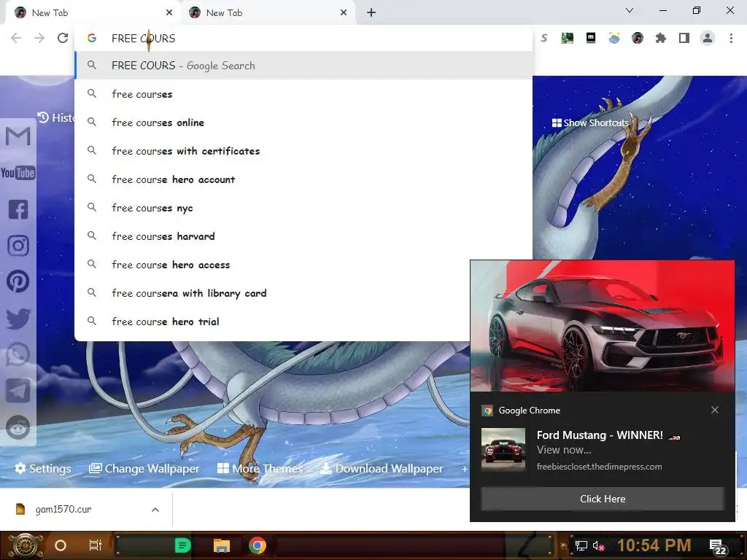Open Action Center with 22 notifications
Image resolution: width=747 pixels, height=560 pixels.
click(x=719, y=547)
